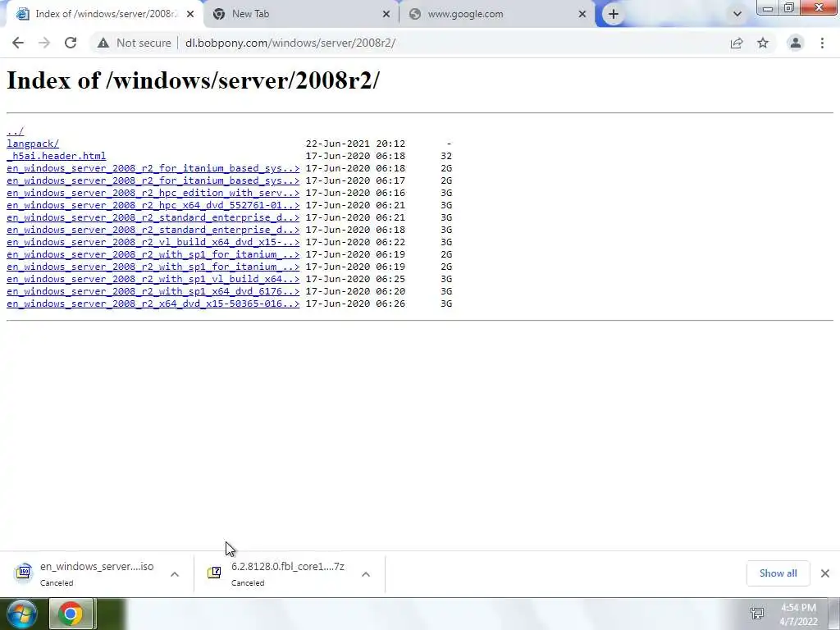Click the timestamp 17-Jun-2020 06:20

pyautogui.click(x=356, y=291)
